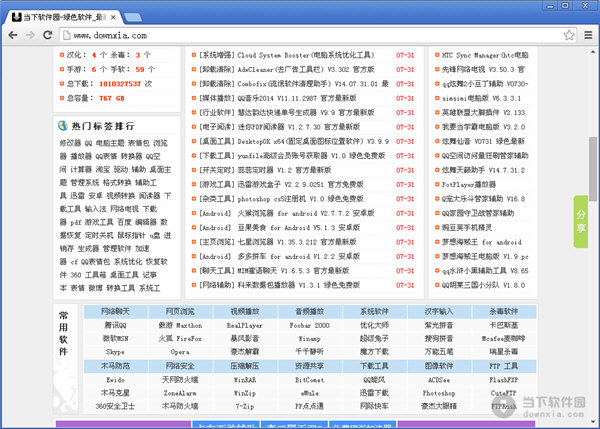This screenshot has width=600, height=429.
Task: Open 英雄联盟大脚插件 V2.133 link
Action: tap(483, 113)
